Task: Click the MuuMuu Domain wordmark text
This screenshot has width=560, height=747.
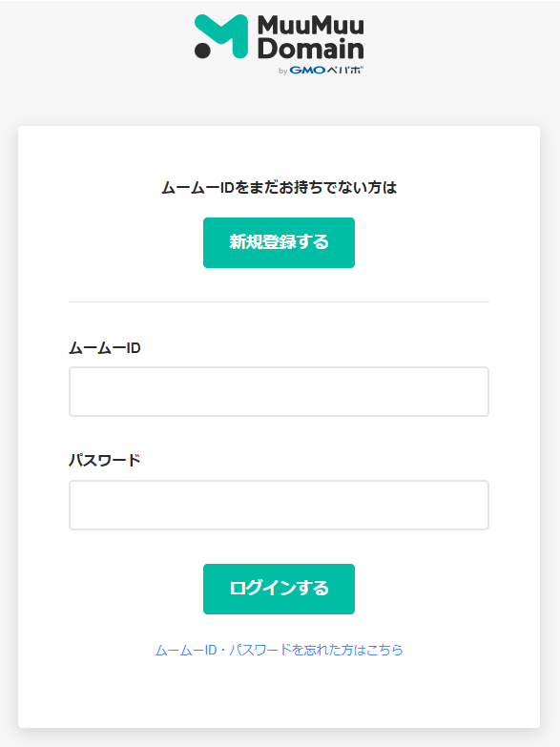Action: 311,37
